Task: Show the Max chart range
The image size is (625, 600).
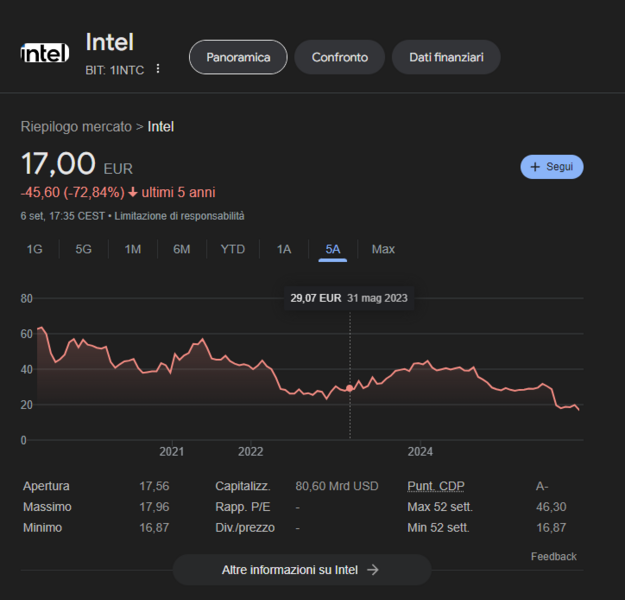Action: [x=383, y=249]
